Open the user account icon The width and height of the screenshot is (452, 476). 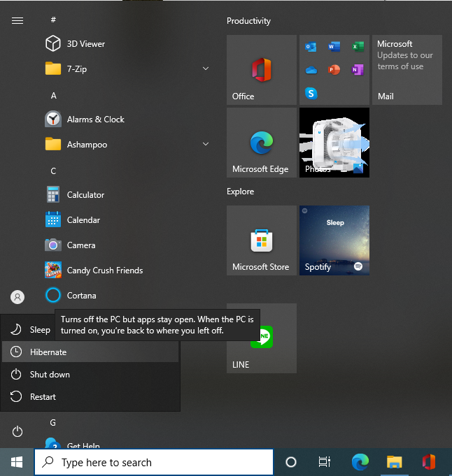tap(17, 296)
